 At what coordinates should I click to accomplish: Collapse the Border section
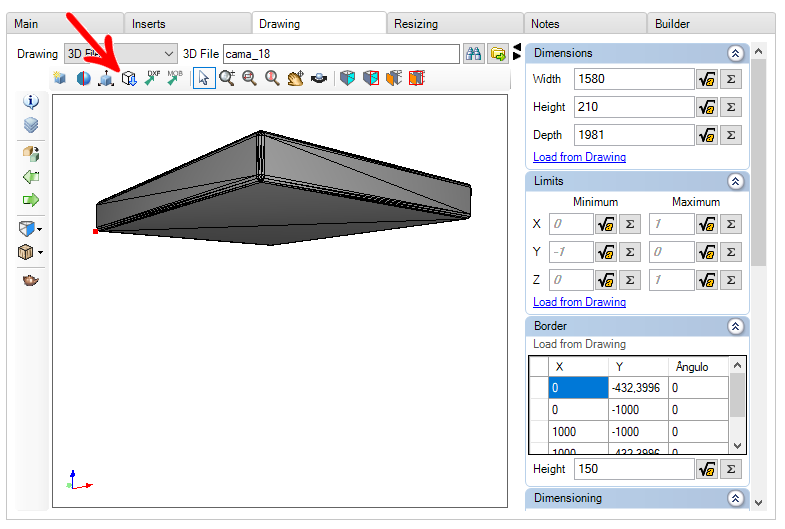coord(735,326)
